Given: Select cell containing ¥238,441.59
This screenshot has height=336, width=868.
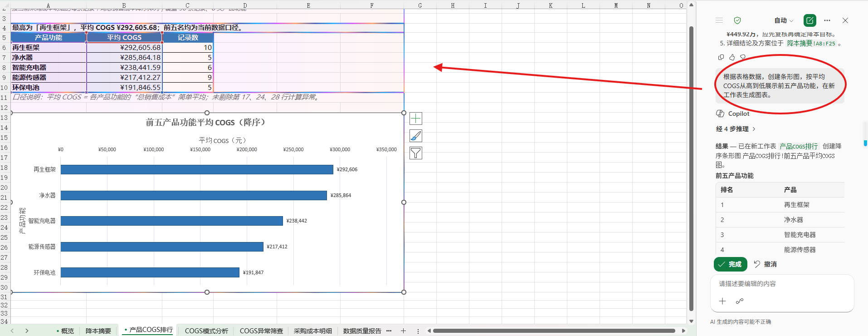Looking at the screenshot, I should [124, 68].
